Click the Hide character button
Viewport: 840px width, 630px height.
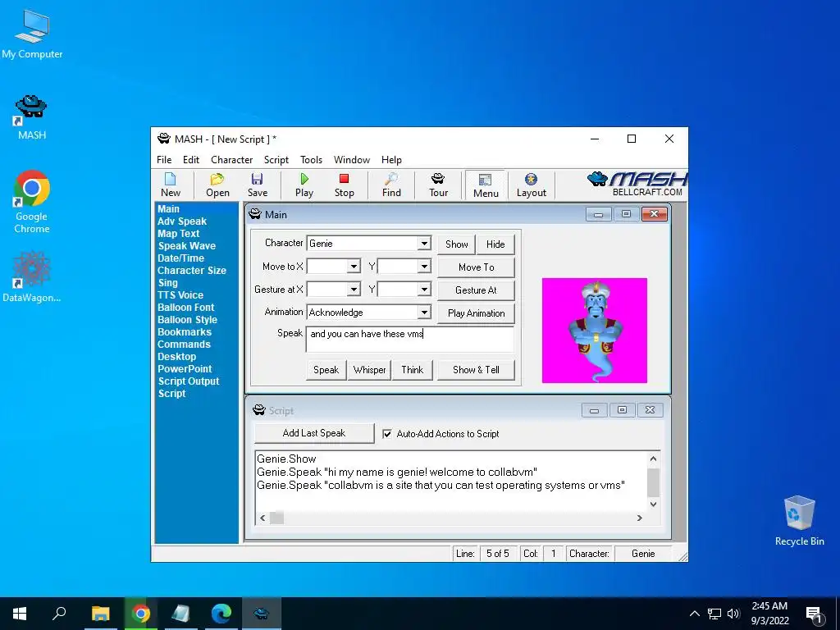coord(495,244)
